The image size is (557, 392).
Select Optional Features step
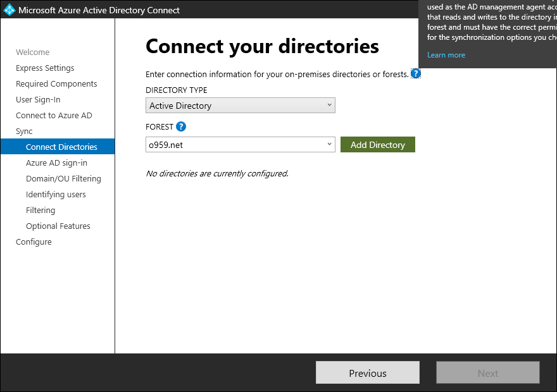tap(58, 226)
